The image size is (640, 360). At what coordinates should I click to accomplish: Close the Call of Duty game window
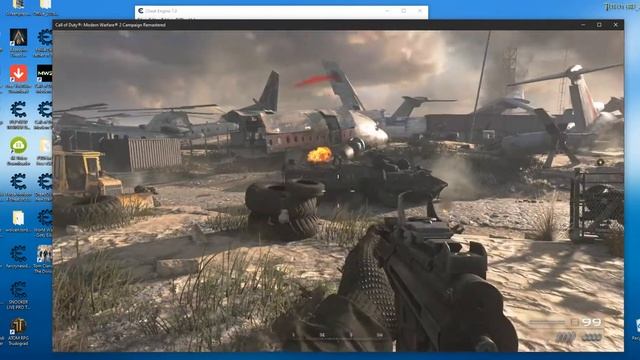pyautogui.click(x=616, y=25)
